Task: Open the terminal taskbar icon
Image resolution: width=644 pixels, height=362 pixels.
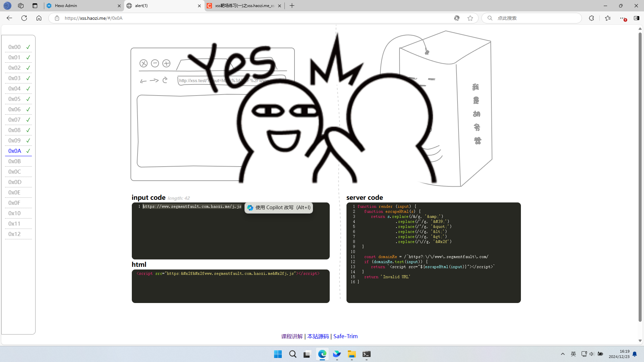Action: (366, 354)
